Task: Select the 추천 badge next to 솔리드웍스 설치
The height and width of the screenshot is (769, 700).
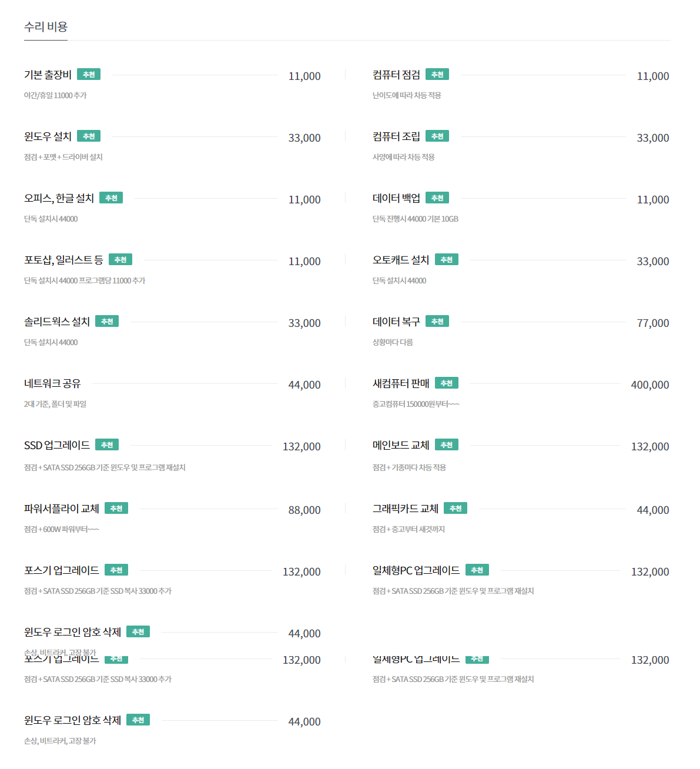Action: click(107, 322)
